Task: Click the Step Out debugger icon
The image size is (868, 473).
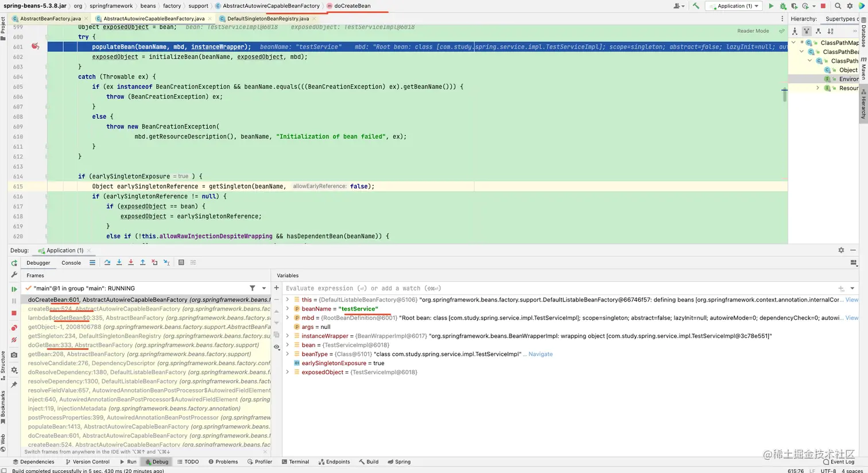Action: pos(143,262)
